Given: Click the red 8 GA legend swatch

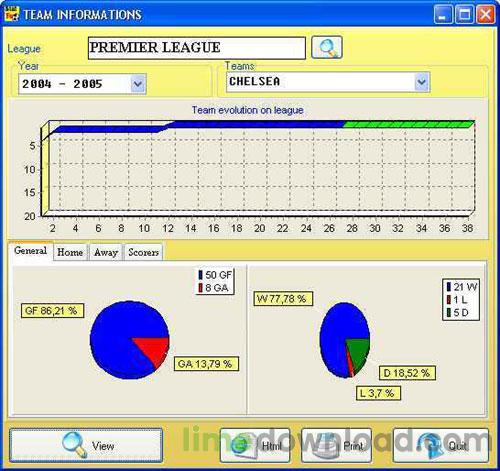Looking at the screenshot, I should coord(200,288).
